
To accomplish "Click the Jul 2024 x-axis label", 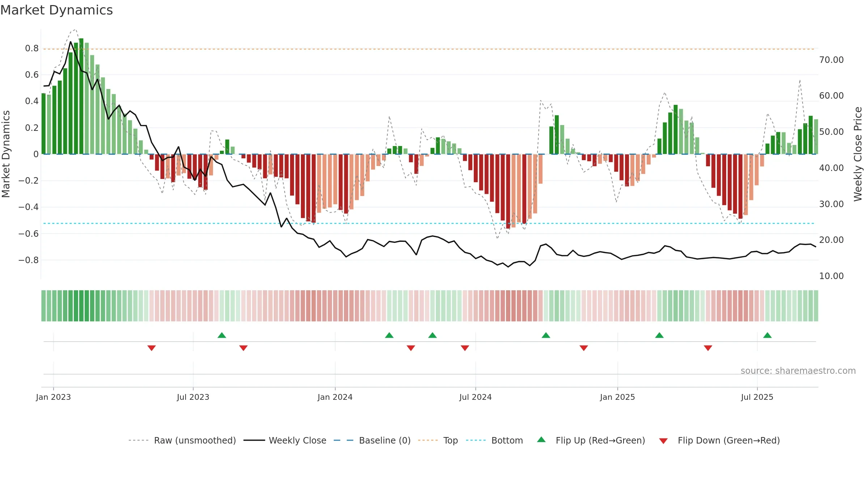I will coord(476,397).
